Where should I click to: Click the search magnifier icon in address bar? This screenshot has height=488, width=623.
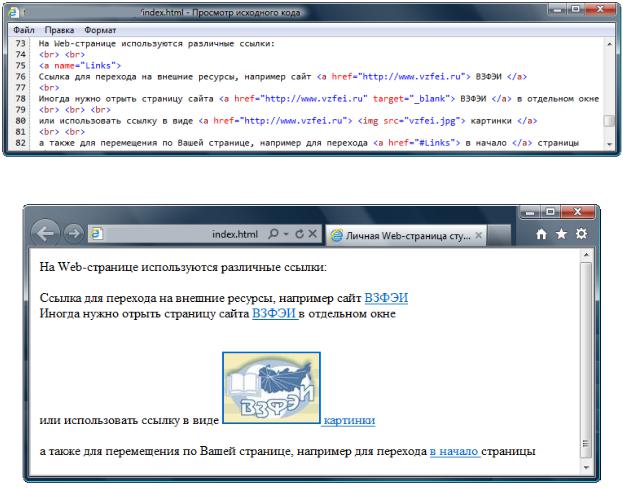[273, 234]
